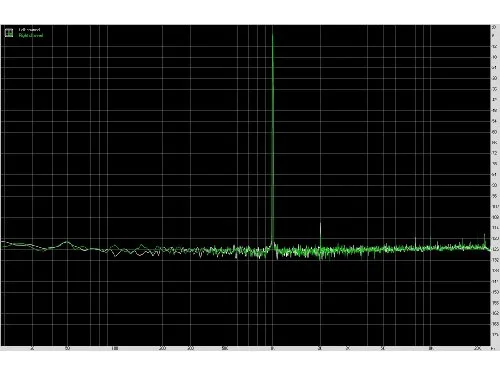The height and width of the screenshot is (375, 500).
Task: Click the white second-harmonic spike at 2 kHz
Action: click(320, 224)
